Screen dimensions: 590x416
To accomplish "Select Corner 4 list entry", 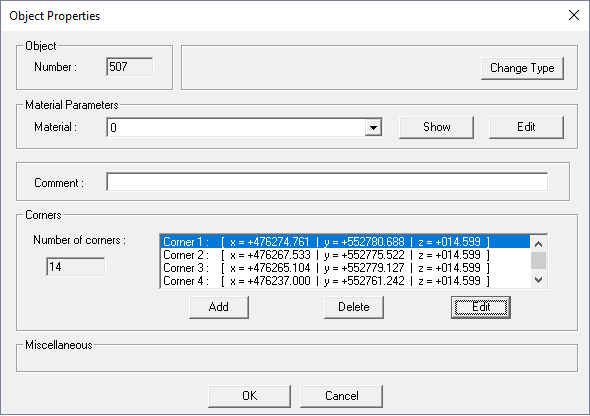I will point(345,281).
